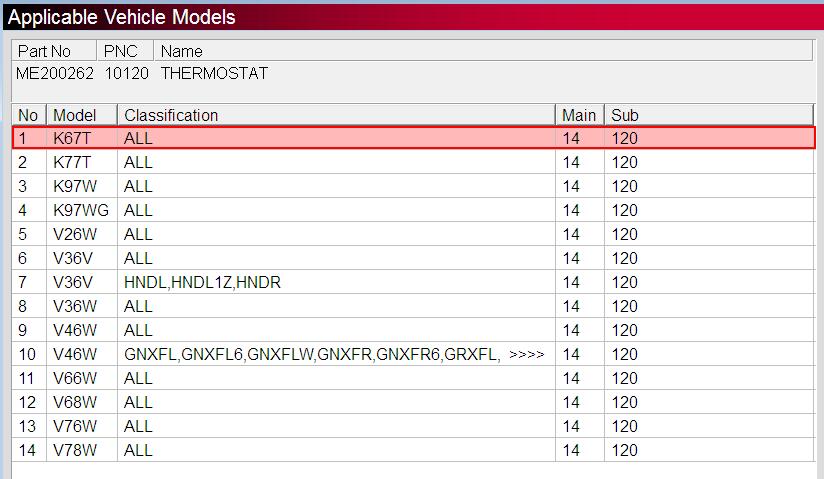The height and width of the screenshot is (479, 824).
Task: Sort by the Model column header
Action: click(82, 115)
